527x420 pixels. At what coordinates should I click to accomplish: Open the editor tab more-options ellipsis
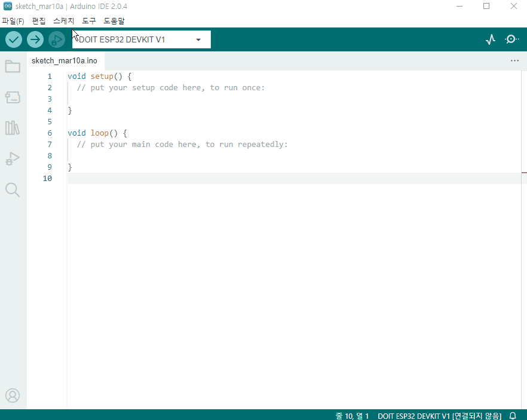coord(514,61)
